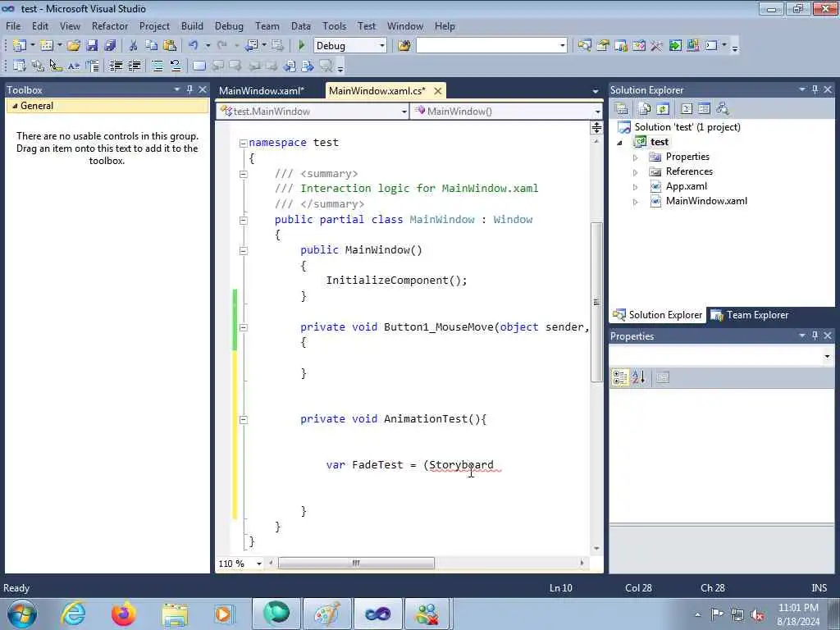Click the Find in Files icon
The width and height of the screenshot is (840, 630).
[x=404, y=46]
